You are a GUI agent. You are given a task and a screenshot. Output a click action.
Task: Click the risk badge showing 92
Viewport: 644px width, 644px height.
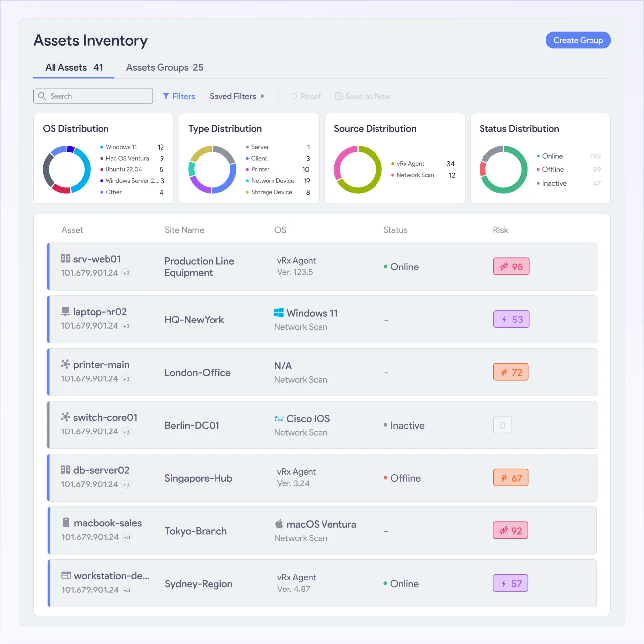[511, 531]
